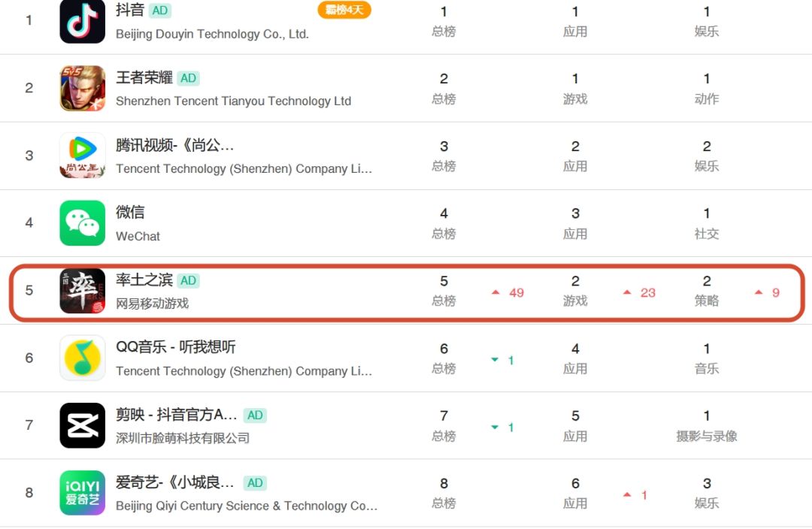Click the red up arrow in 爱奇艺 row
812x529 pixels.
pyautogui.click(x=627, y=495)
